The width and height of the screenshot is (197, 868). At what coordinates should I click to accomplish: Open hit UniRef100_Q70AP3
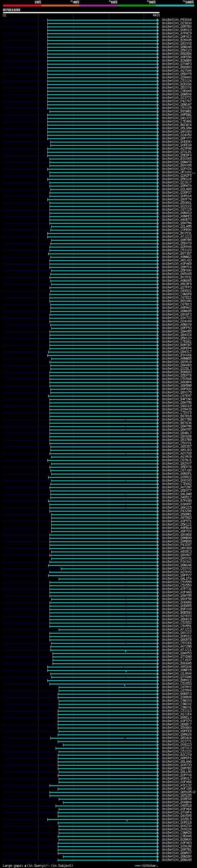pyautogui.click(x=177, y=64)
